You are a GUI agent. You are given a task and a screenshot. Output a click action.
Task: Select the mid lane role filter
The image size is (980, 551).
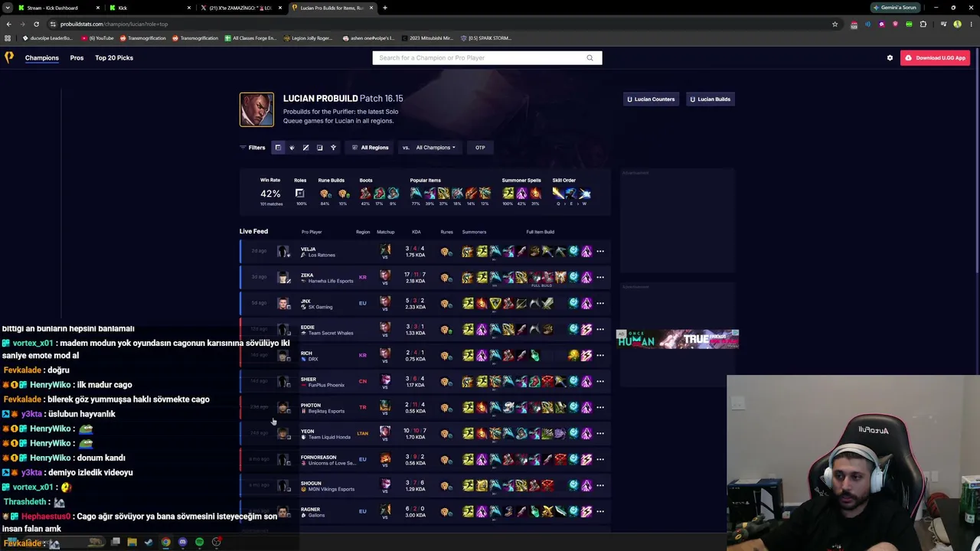[305, 148]
